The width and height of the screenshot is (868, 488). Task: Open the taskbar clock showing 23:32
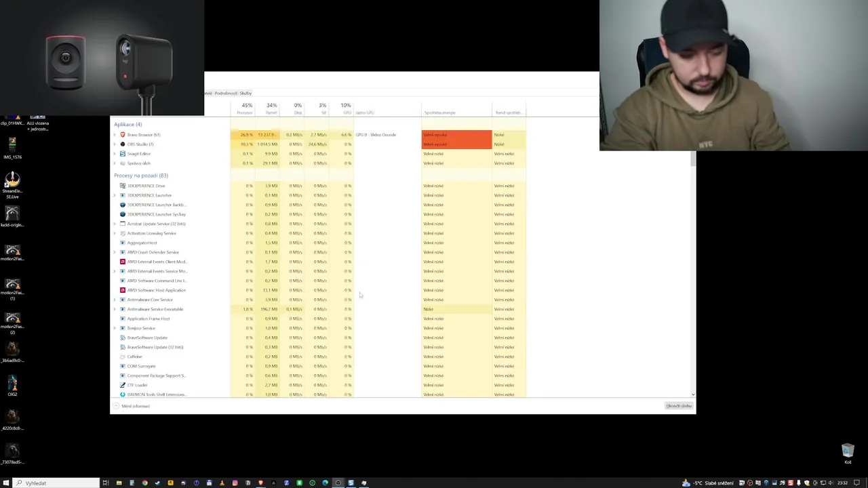[843, 483]
